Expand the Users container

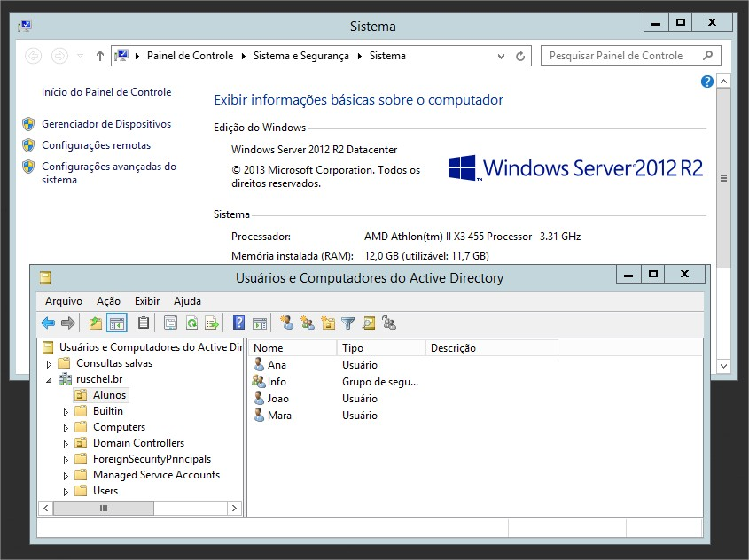click(66, 492)
